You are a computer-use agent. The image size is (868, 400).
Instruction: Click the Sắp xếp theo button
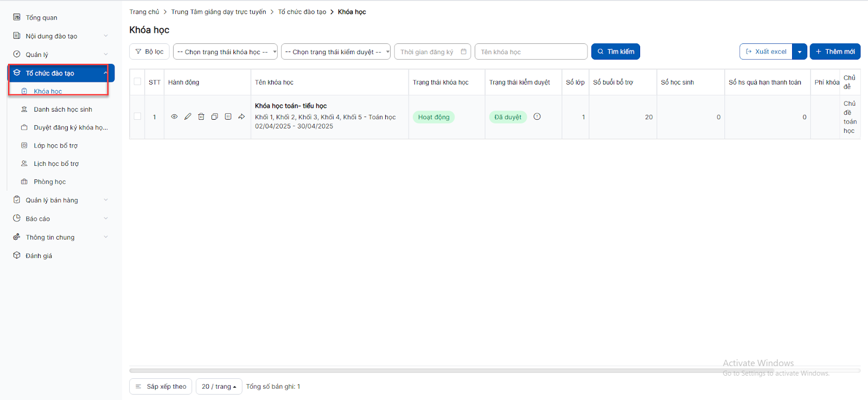pyautogui.click(x=161, y=386)
